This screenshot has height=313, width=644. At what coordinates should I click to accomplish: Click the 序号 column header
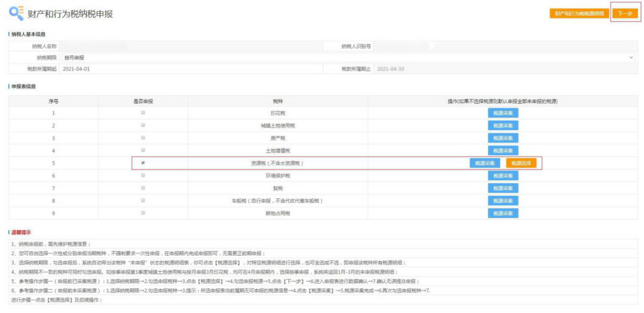(54, 101)
